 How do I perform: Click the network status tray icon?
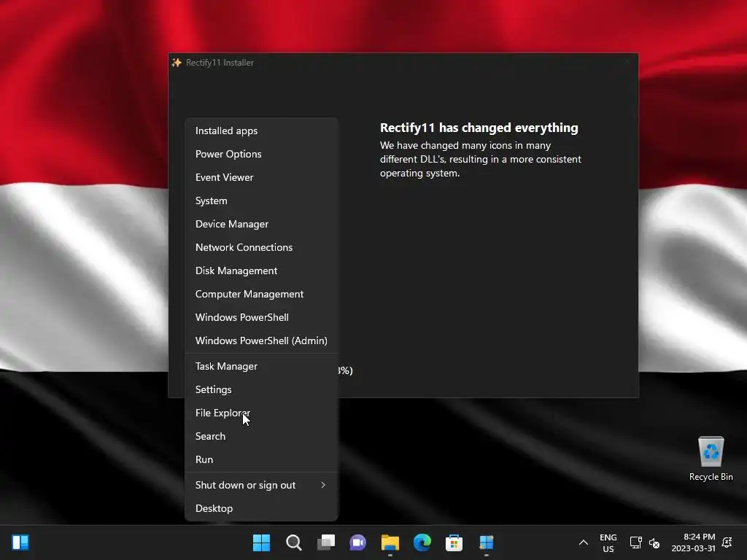(x=635, y=542)
